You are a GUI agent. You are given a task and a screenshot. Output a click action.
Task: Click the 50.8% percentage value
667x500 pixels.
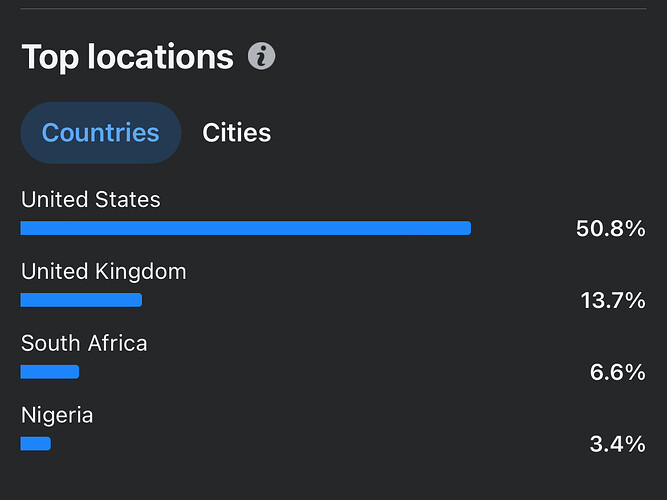pos(610,229)
